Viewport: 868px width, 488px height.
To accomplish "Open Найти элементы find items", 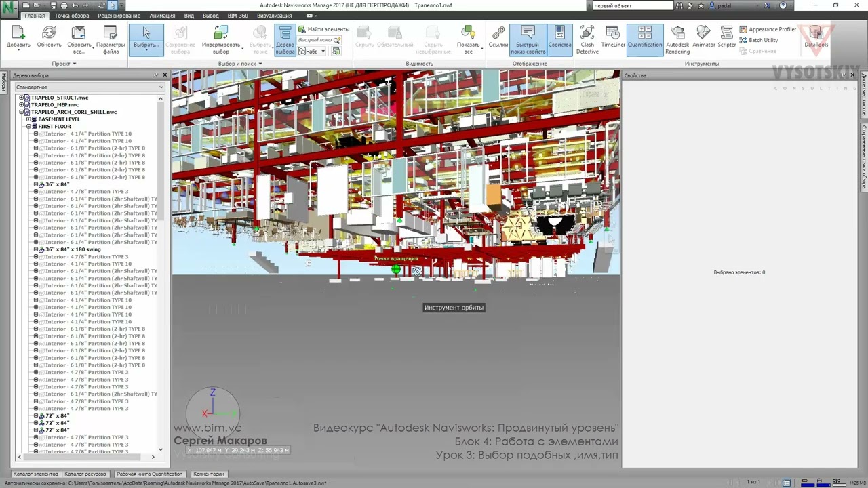I will tap(323, 29).
